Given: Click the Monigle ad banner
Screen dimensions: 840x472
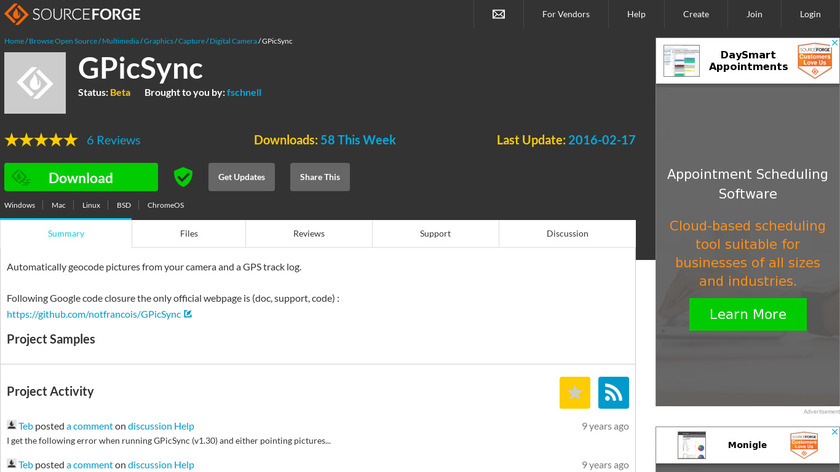Looking at the screenshot, I should [747, 445].
